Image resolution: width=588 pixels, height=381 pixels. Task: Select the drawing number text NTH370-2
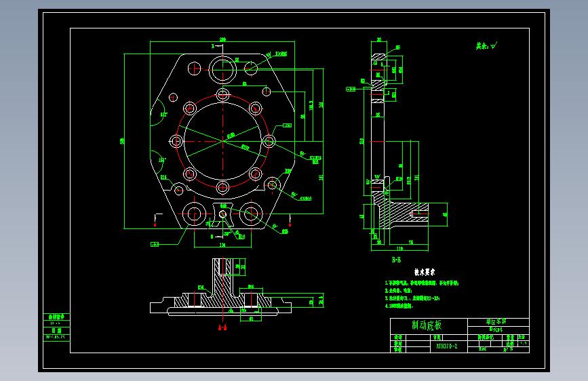point(447,346)
